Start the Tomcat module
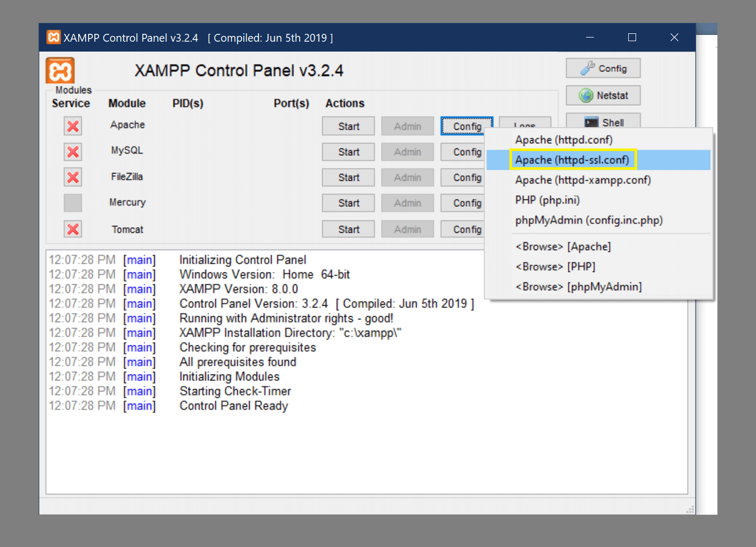 tap(348, 228)
